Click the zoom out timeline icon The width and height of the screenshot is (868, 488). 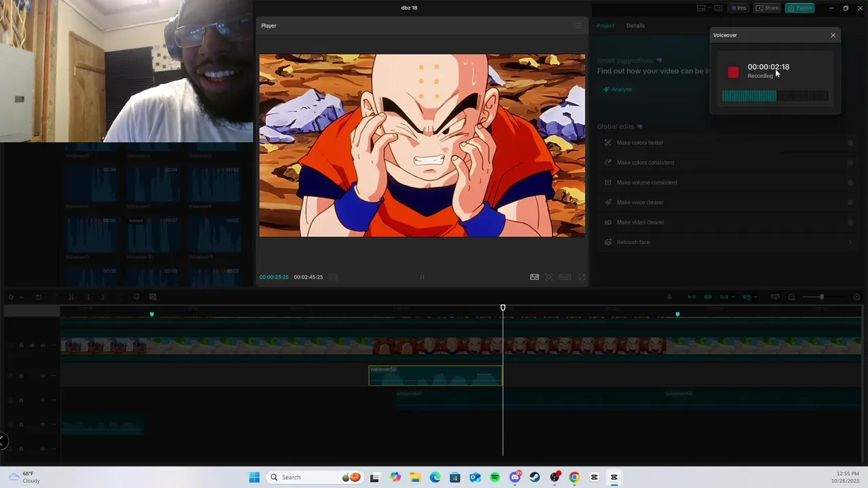(x=791, y=297)
